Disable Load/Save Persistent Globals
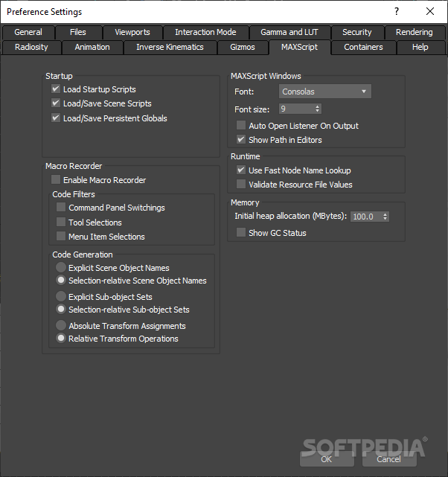The height and width of the screenshot is (477, 448). click(56, 118)
